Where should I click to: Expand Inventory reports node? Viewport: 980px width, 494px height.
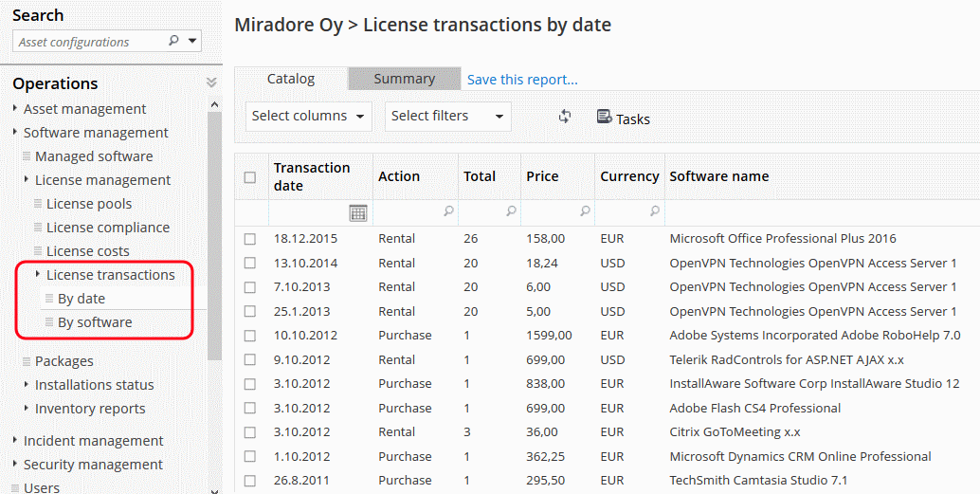pyautogui.click(x=27, y=409)
